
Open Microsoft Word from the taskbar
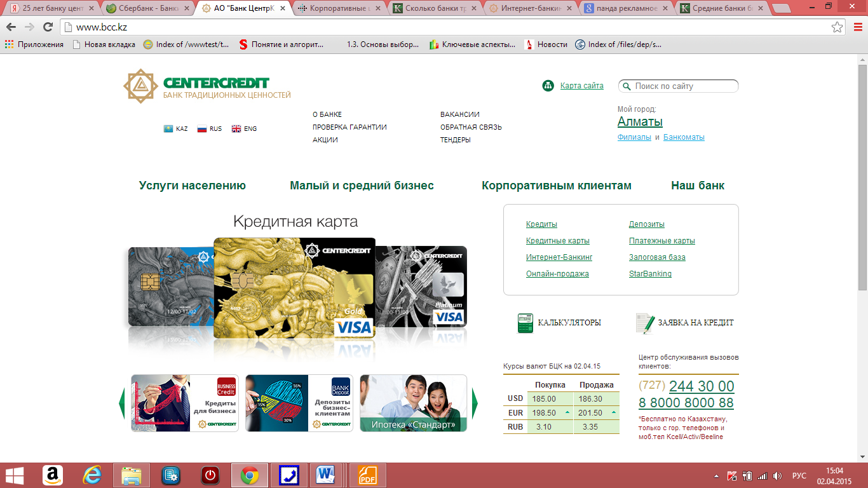tap(327, 475)
